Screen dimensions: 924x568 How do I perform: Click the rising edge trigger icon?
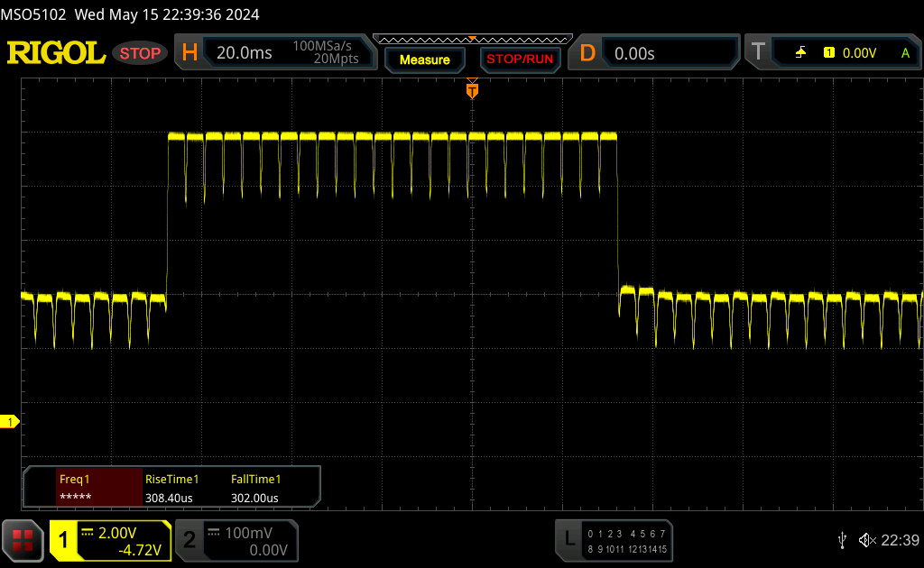[x=800, y=53]
